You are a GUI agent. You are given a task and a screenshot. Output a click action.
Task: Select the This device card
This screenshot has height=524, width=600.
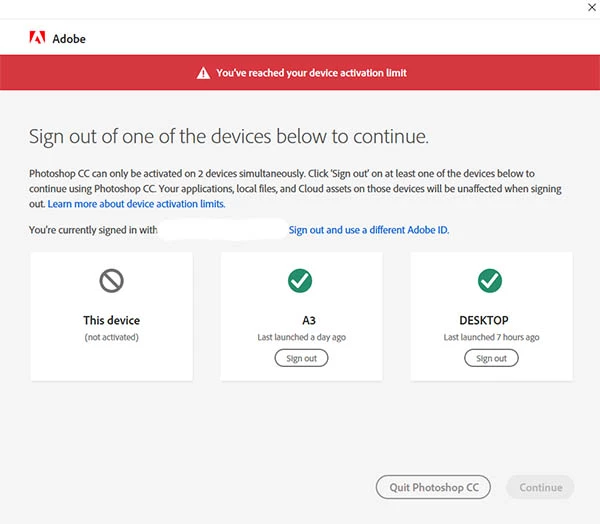pos(111,316)
